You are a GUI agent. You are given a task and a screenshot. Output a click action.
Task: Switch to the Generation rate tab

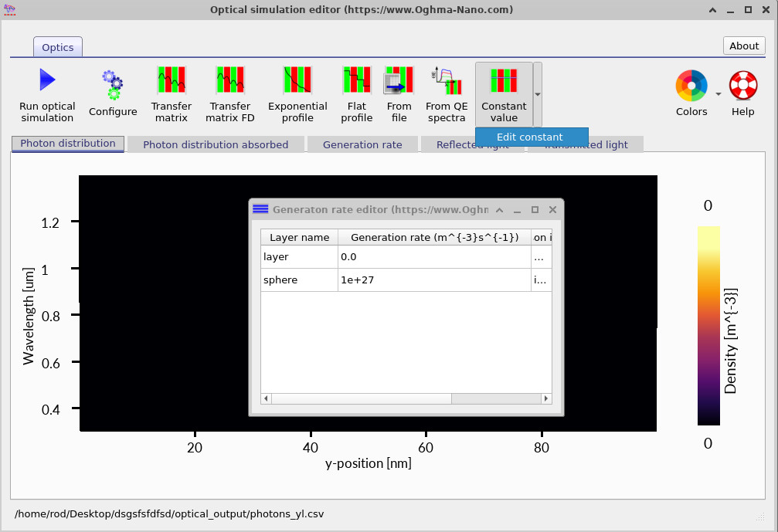(362, 144)
